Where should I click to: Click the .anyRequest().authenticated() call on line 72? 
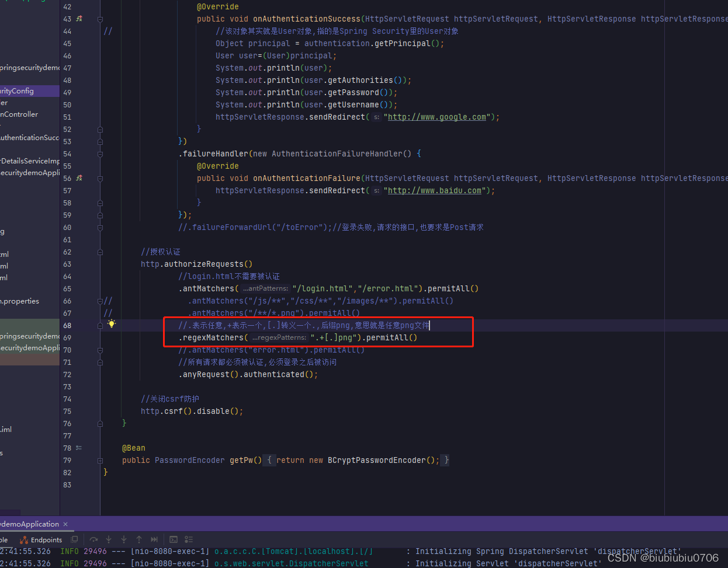(248, 374)
